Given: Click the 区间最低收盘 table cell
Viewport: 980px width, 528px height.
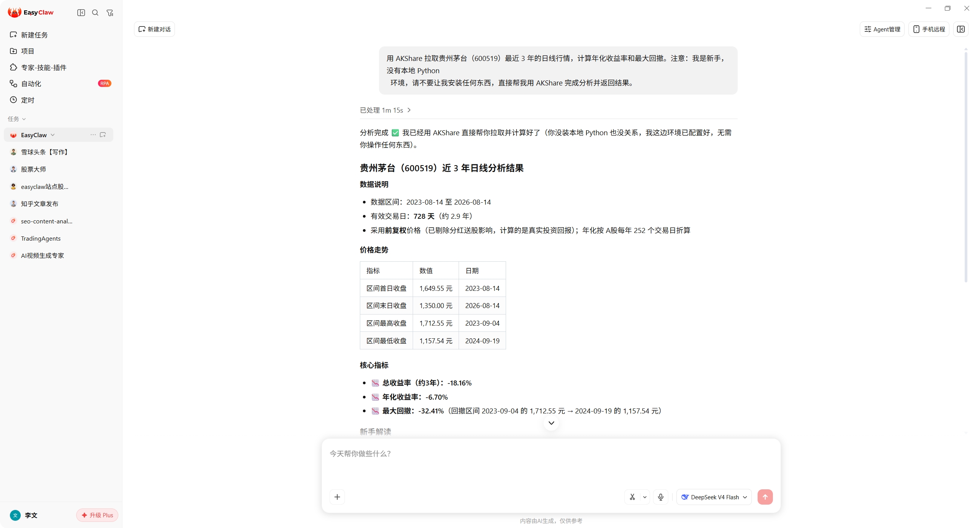Looking at the screenshot, I should 386,341.
